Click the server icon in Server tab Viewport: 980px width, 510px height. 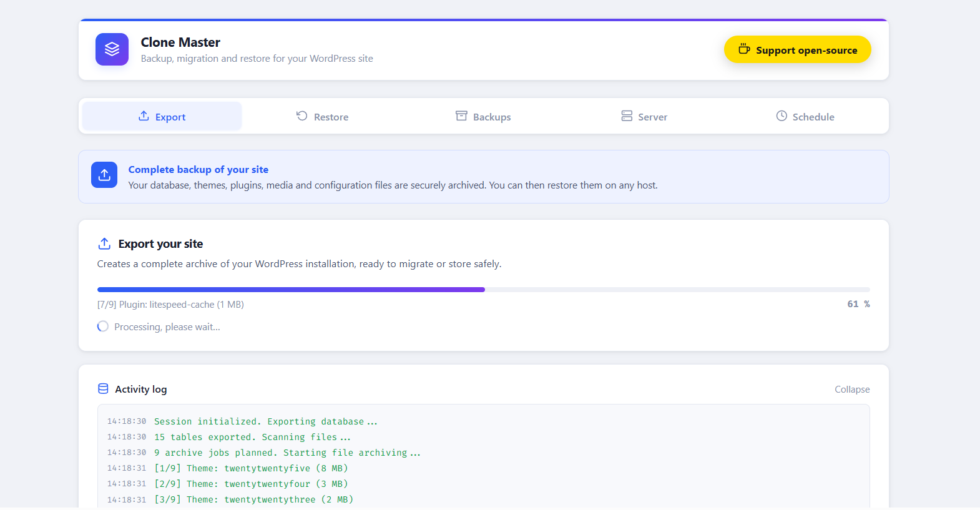(627, 116)
